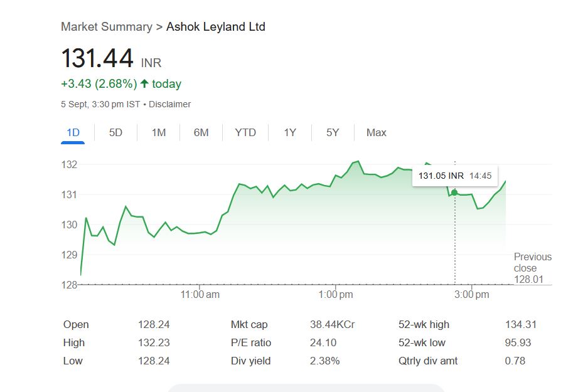Select the Max range tab
Viewport: 578px width, 392px height.
click(x=377, y=132)
